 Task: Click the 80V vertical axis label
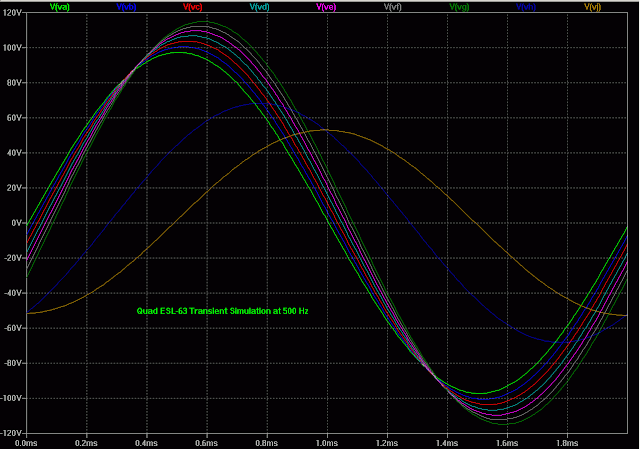(14, 83)
